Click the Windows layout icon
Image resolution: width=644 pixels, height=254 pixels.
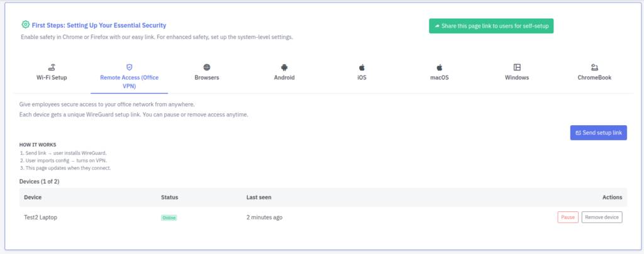(x=517, y=67)
